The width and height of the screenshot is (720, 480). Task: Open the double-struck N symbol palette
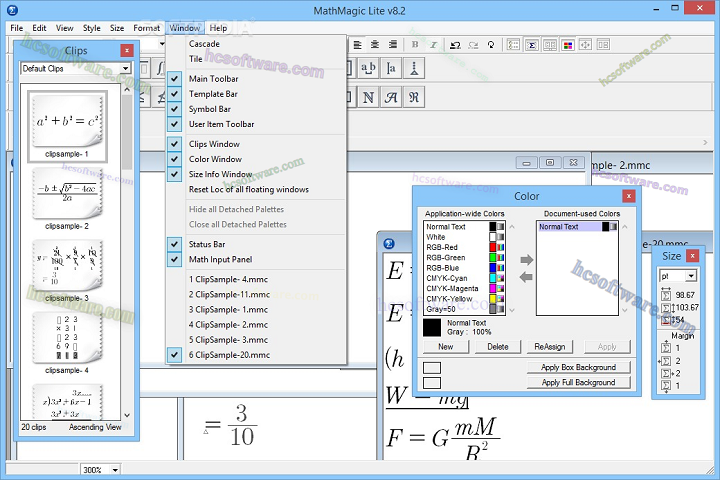tap(368, 97)
